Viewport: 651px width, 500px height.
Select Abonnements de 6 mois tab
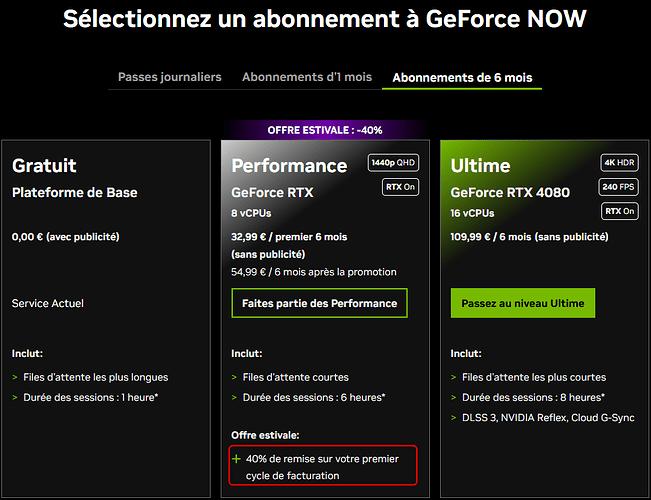462,77
